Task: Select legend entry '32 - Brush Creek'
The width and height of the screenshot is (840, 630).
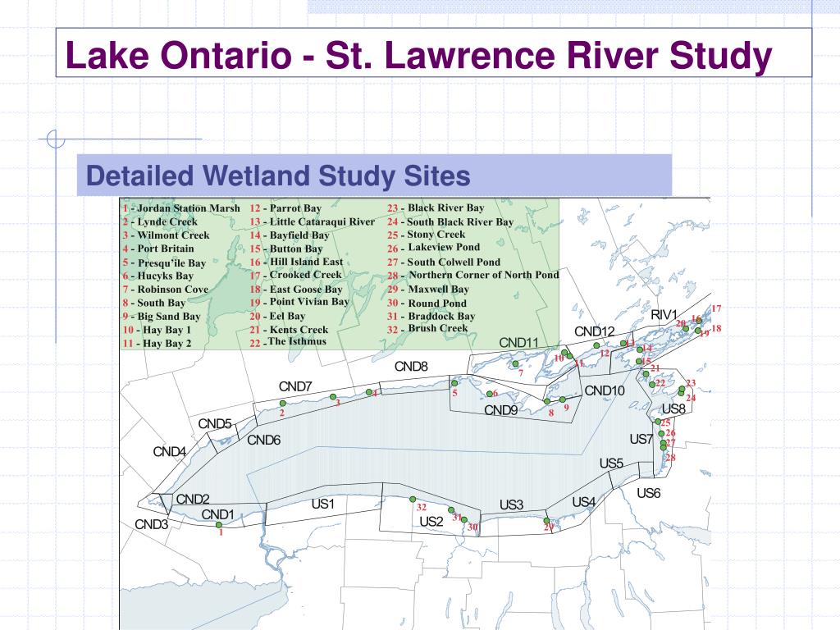Action: [427, 328]
